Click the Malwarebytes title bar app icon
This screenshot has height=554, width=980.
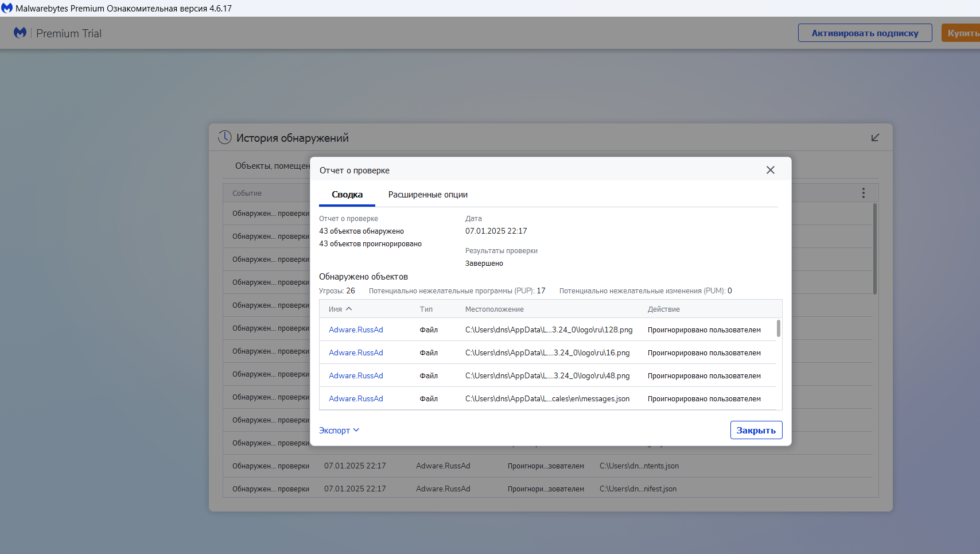(x=7, y=8)
